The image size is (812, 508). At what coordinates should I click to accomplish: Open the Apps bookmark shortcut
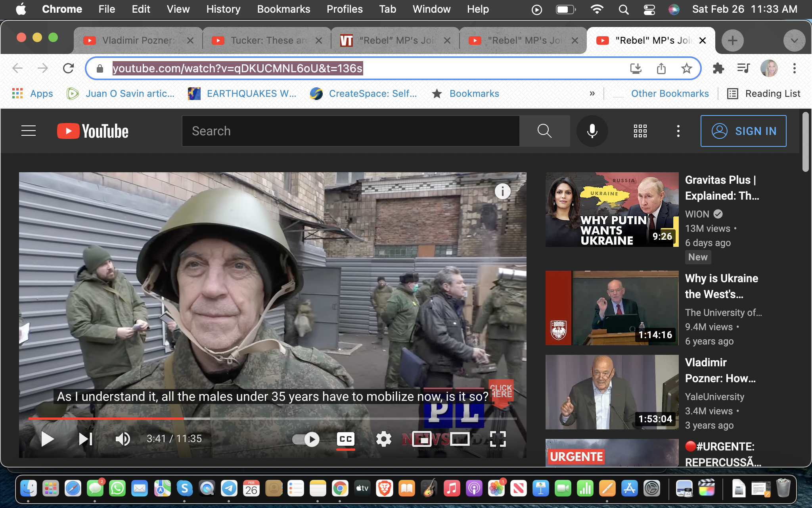[x=33, y=94]
